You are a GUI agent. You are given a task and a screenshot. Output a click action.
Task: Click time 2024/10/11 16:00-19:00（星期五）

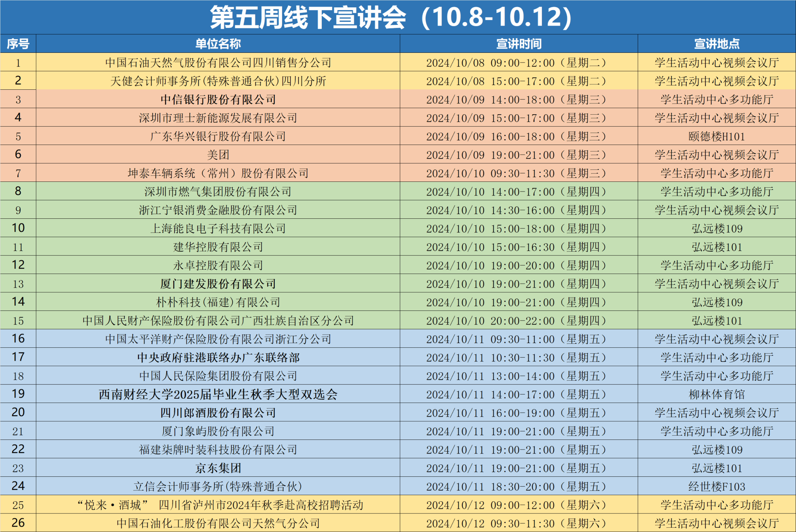519,413
